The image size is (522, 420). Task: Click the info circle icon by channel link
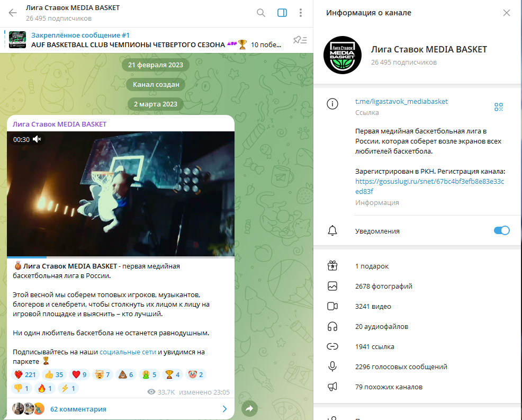click(x=332, y=104)
